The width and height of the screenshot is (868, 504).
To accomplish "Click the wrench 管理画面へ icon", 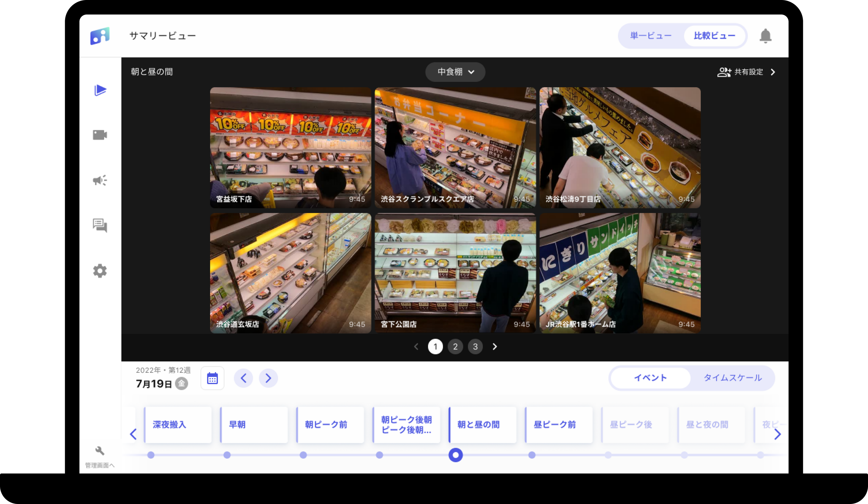I will pyautogui.click(x=99, y=451).
